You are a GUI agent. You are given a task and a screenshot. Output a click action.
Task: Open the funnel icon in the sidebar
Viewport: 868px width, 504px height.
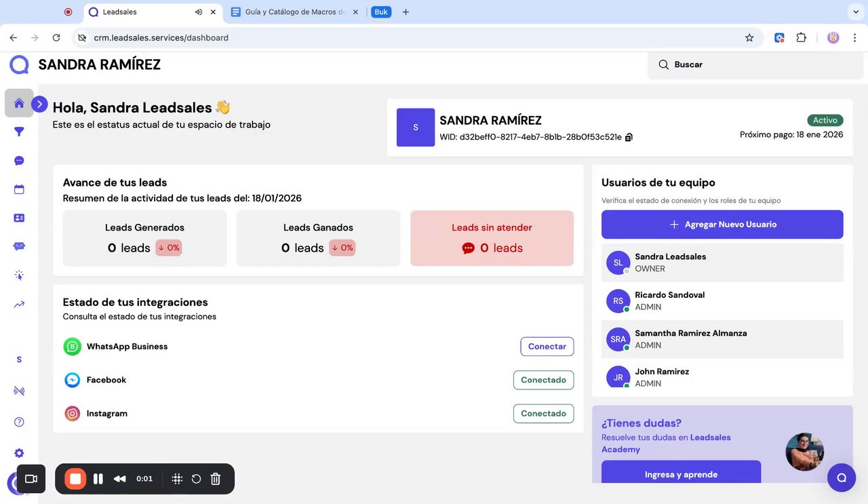click(x=19, y=132)
